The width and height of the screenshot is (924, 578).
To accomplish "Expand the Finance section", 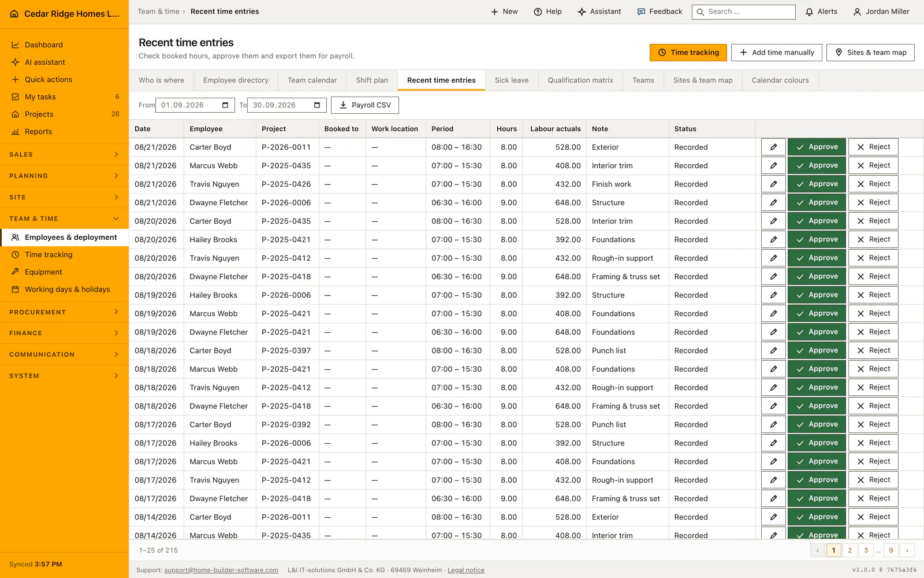I will [x=64, y=333].
